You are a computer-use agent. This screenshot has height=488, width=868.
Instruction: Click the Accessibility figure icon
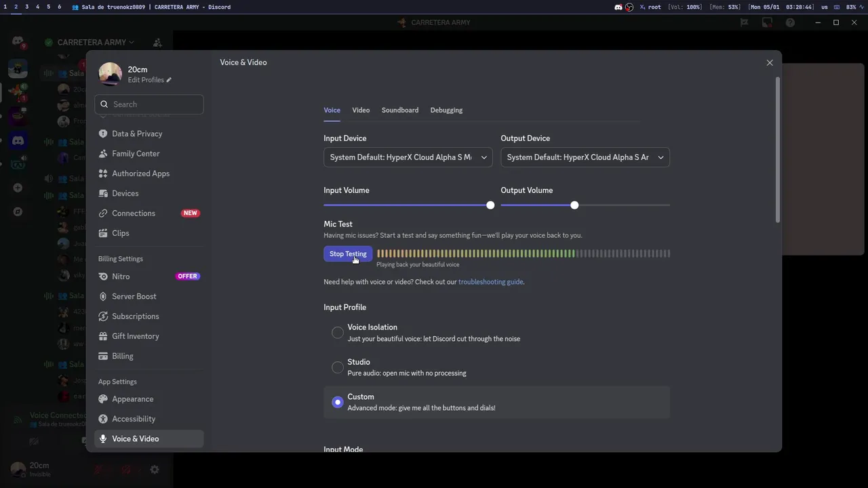coord(103,419)
